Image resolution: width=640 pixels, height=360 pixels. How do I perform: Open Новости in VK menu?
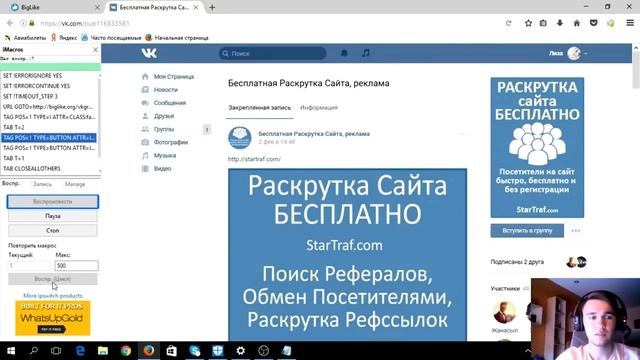pyautogui.click(x=166, y=90)
